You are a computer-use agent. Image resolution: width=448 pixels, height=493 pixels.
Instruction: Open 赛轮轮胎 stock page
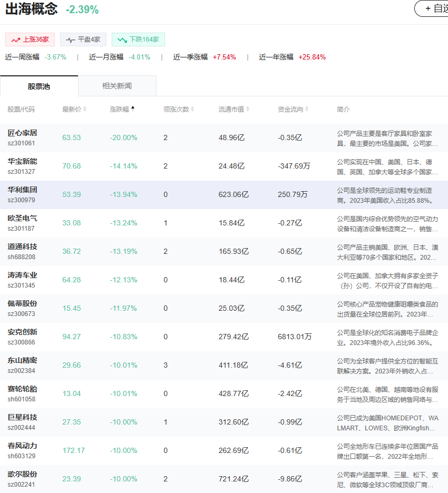[x=22, y=389]
